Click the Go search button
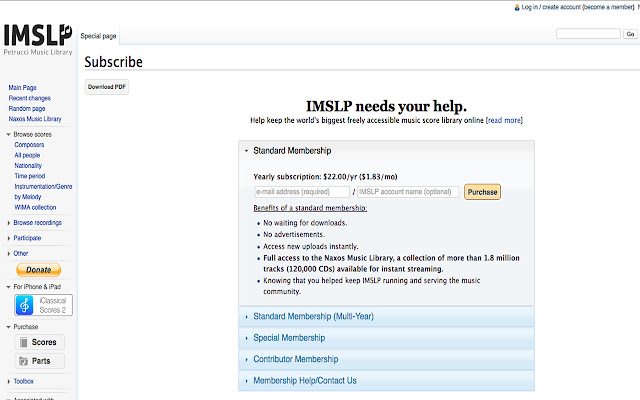This screenshot has height=400, width=640. [x=630, y=34]
